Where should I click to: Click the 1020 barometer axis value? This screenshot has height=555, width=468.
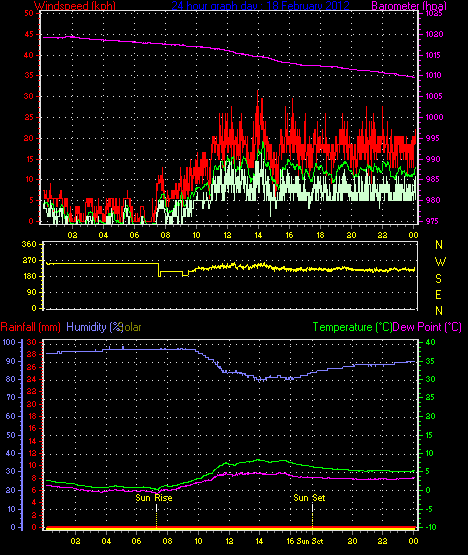(434, 35)
